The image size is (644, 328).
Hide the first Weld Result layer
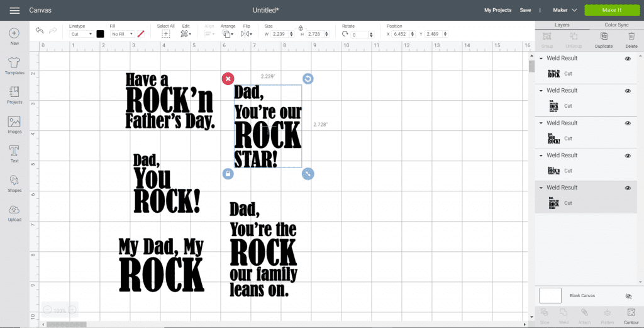[628, 59]
